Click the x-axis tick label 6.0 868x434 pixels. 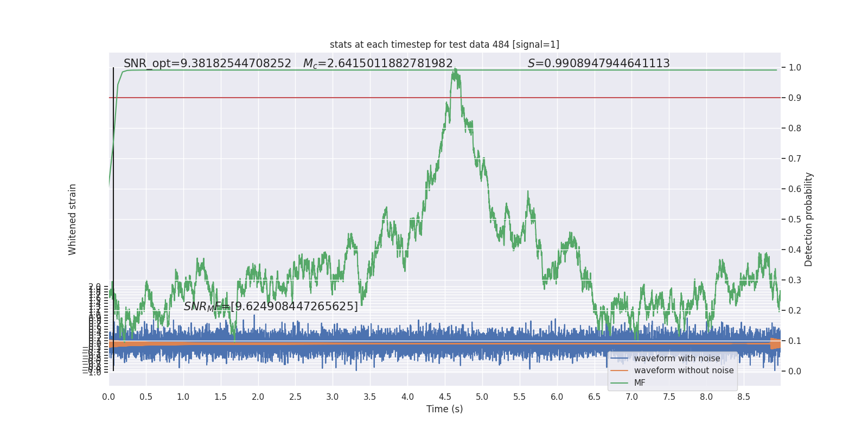[x=557, y=397]
